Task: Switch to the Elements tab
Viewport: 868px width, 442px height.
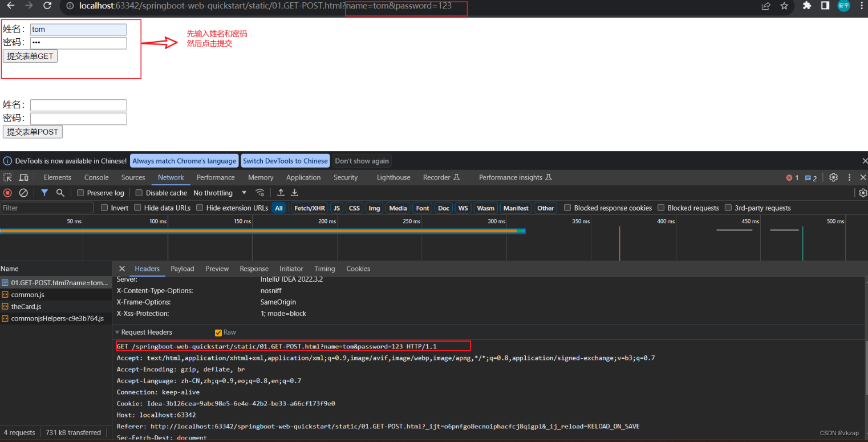Action: (x=58, y=177)
